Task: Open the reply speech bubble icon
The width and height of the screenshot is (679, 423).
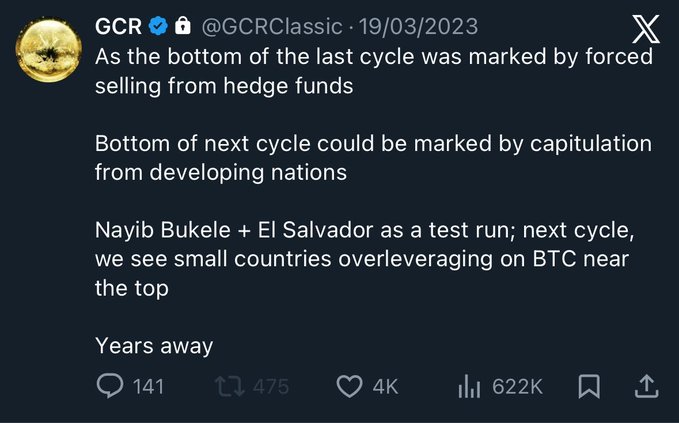Action: click(109, 386)
